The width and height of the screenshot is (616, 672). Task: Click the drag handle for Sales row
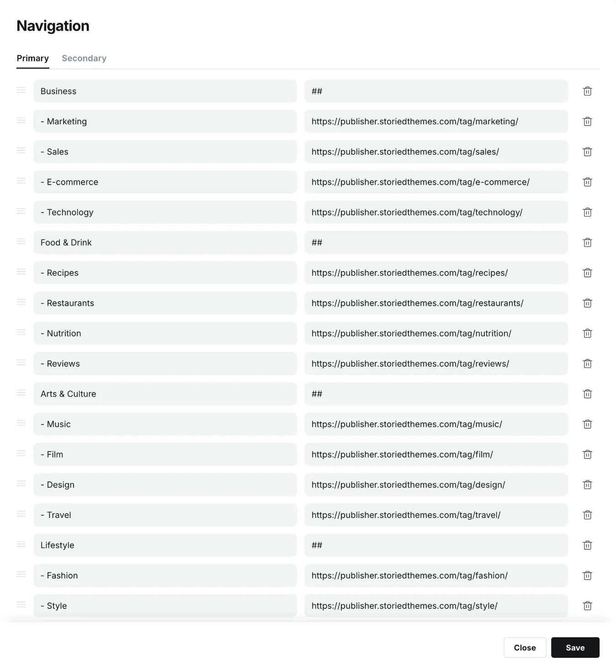pyautogui.click(x=21, y=150)
